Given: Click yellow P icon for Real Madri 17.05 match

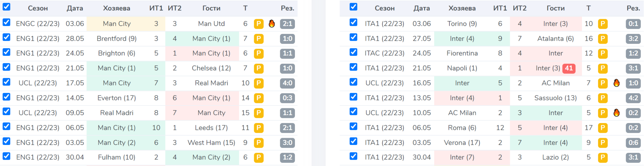Looking at the screenshot, I should pos(258,83).
